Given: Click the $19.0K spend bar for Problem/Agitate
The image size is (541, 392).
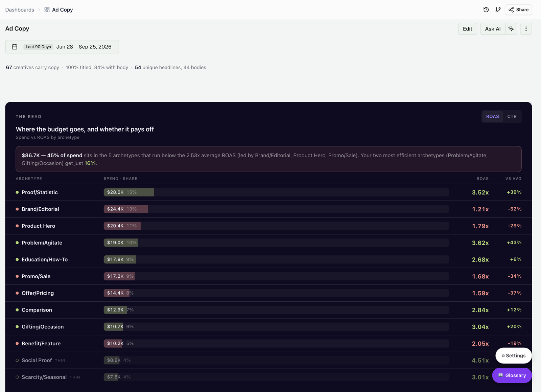Looking at the screenshot, I should click(x=121, y=243).
